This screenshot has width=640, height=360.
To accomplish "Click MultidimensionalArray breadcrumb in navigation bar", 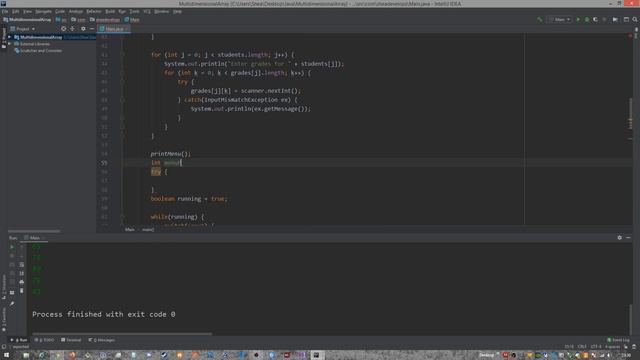I will (x=27, y=20).
